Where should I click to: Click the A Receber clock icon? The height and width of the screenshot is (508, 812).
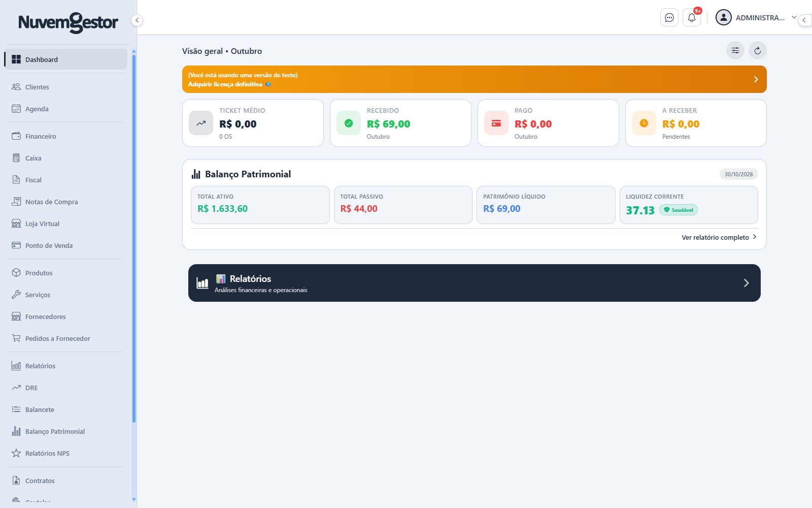(644, 123)
